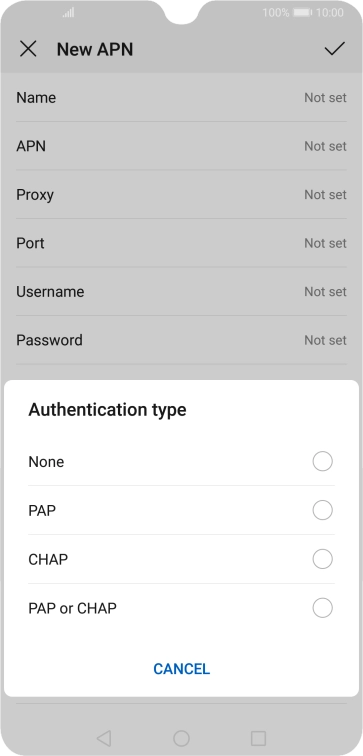Tap the 10:00 clock in status bar

330,13
